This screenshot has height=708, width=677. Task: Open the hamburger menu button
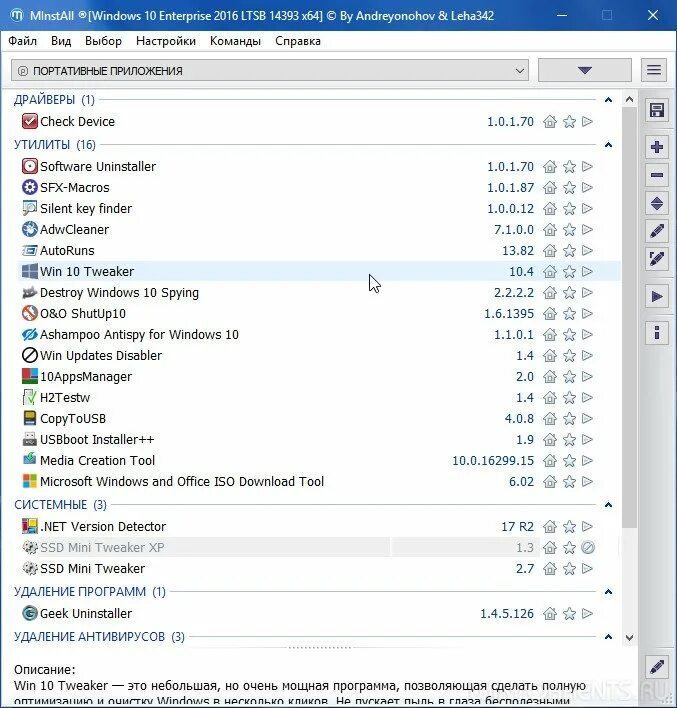654,70
